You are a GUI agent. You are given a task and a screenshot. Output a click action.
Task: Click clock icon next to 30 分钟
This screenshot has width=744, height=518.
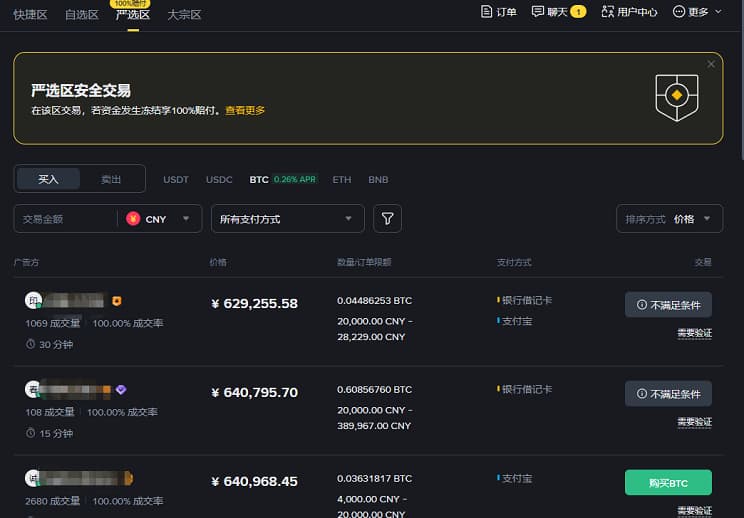30,344
